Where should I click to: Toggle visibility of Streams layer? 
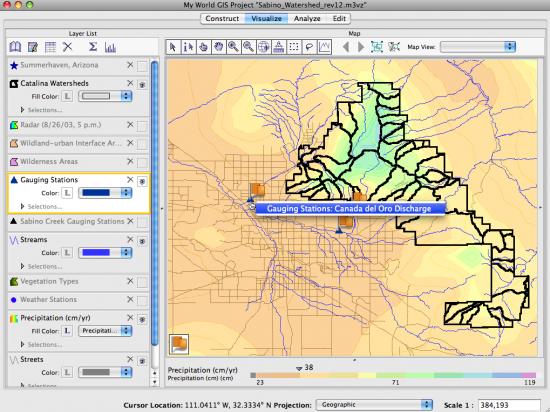pos(142,241)
